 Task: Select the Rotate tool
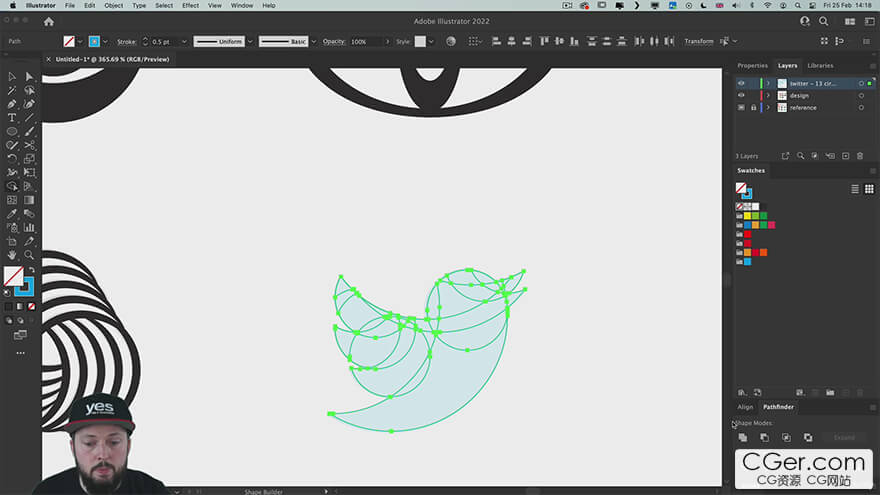(x=12, y=159)
